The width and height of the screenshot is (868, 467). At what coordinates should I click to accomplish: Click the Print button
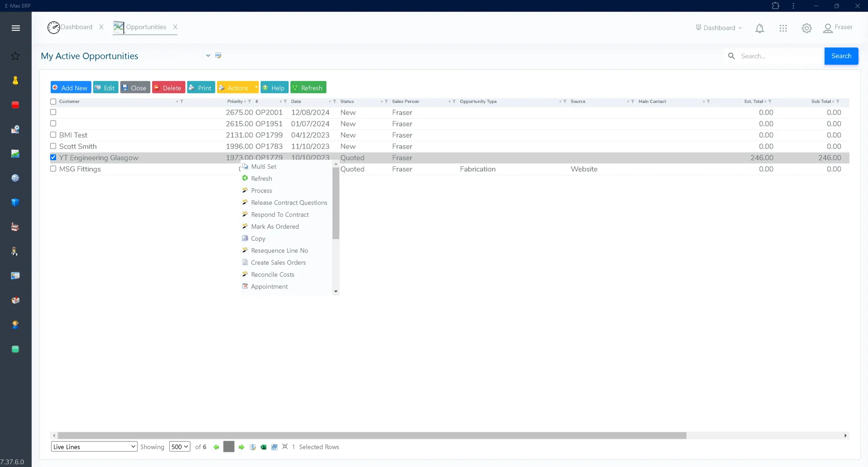tap(201, 87)
